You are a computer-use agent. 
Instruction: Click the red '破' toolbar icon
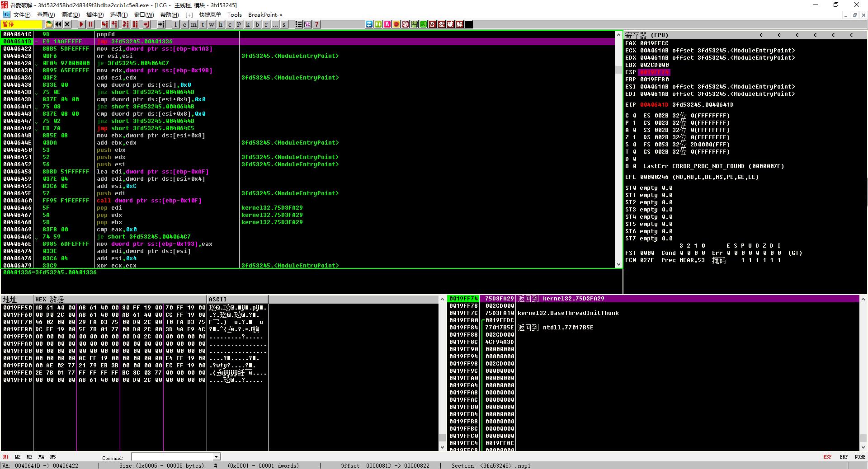450,24
